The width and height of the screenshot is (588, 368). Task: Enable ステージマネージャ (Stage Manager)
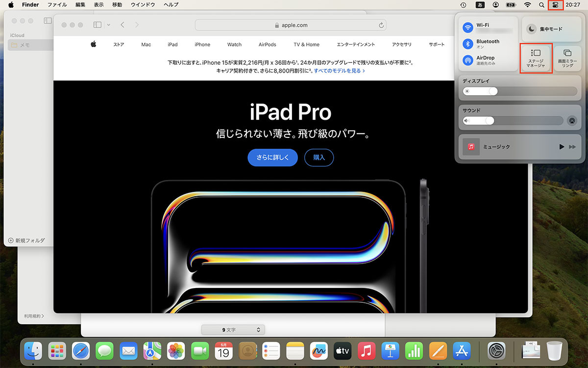[x=536, y=58]
